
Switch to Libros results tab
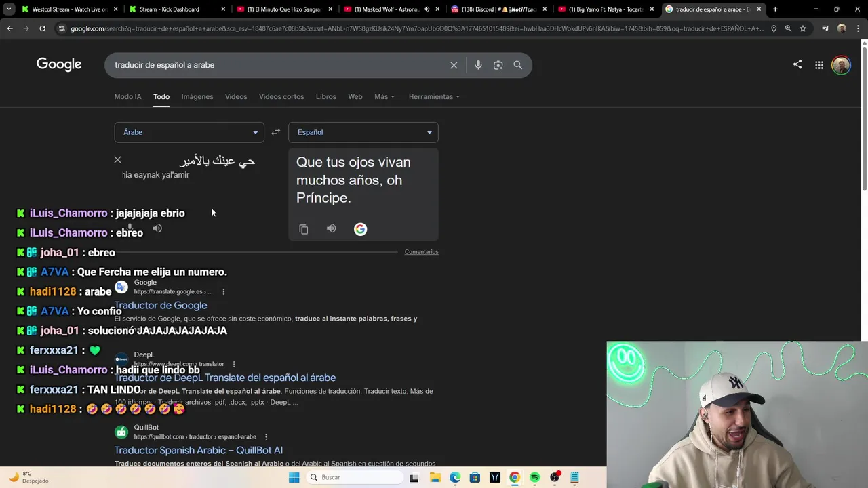coord(326,96)
